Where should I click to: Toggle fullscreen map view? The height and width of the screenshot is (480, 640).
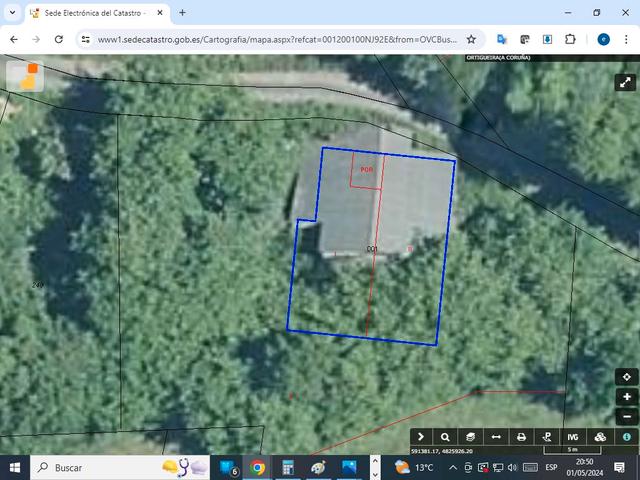pyautogui.click(x=624, y=83)
